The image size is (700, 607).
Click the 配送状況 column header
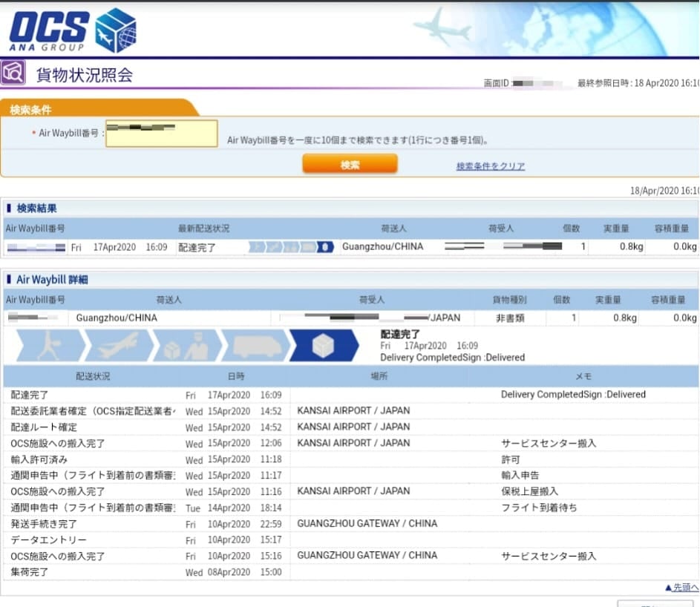(93, 376)
